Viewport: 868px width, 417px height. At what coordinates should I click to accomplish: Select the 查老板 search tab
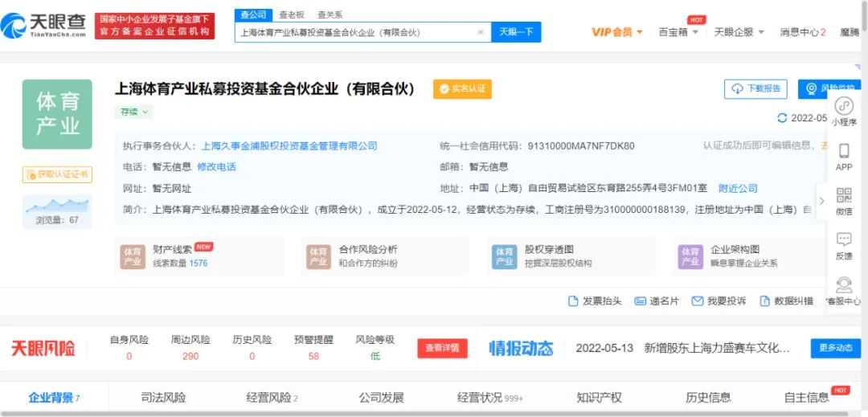point(291,15)
